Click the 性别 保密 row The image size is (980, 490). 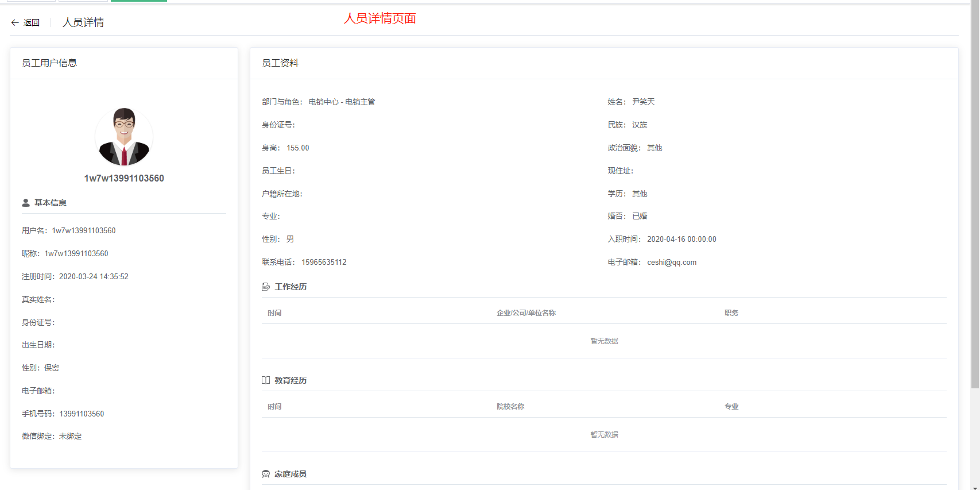pos(41,368)
